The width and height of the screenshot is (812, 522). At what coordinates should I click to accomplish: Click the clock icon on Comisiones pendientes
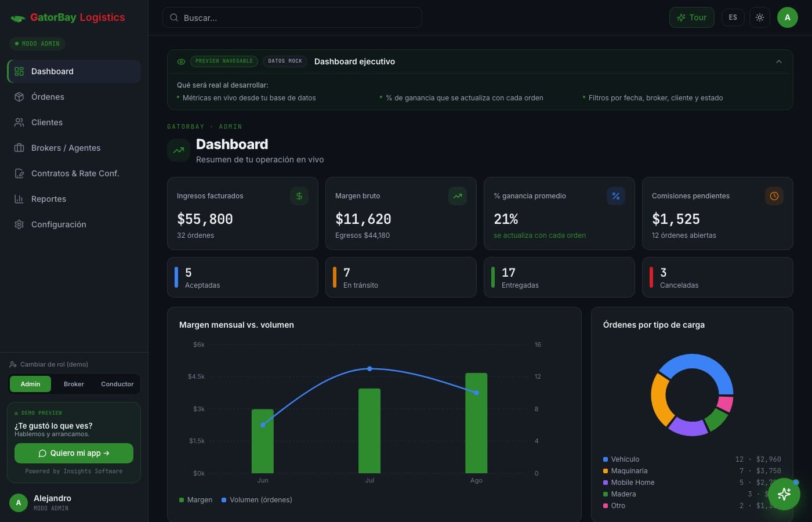774,196
